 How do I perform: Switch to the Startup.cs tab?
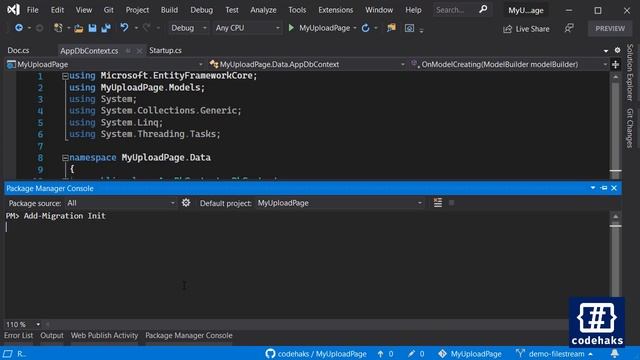165,50
